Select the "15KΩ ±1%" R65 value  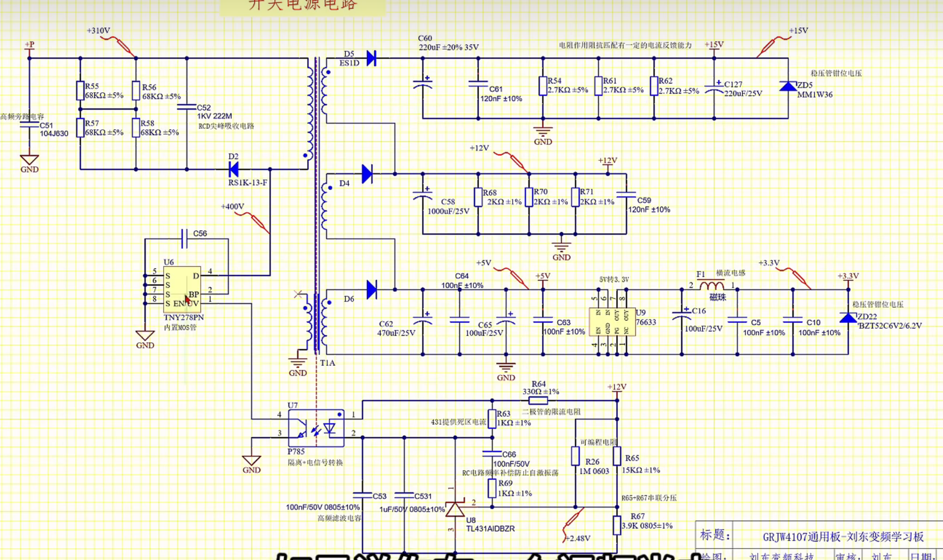pyautogui.click(x=641, y=470)
